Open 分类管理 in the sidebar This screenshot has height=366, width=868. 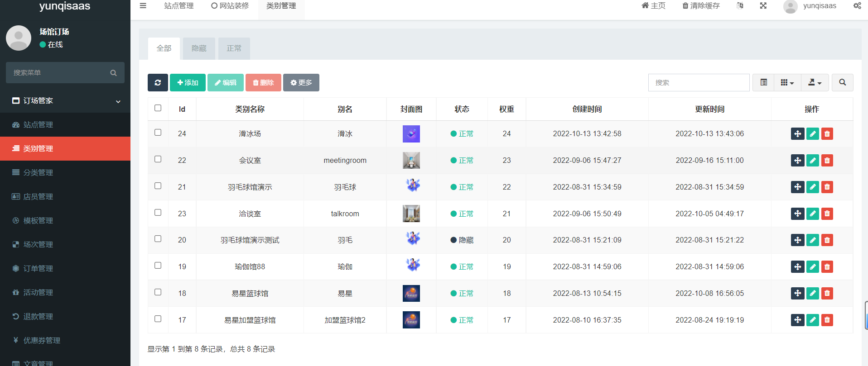[x=65, y=172]
